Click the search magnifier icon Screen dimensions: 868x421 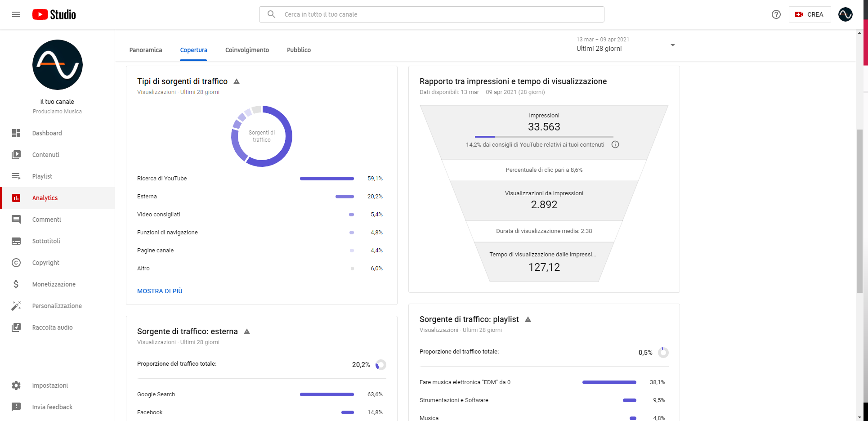pyautogui.click(x=271, y=14)
